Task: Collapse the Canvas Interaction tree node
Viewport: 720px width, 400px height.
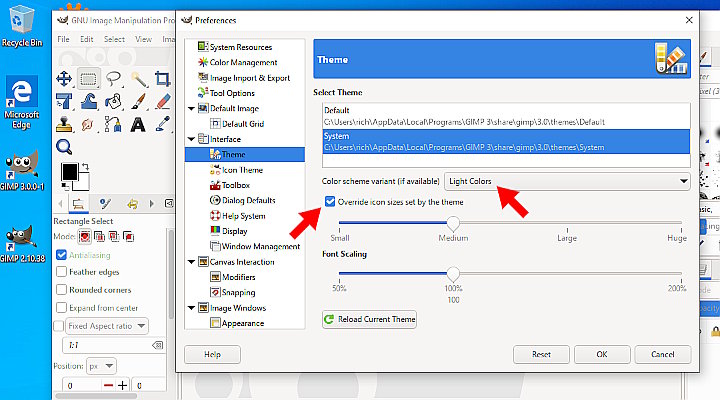Action: (191, 262)
